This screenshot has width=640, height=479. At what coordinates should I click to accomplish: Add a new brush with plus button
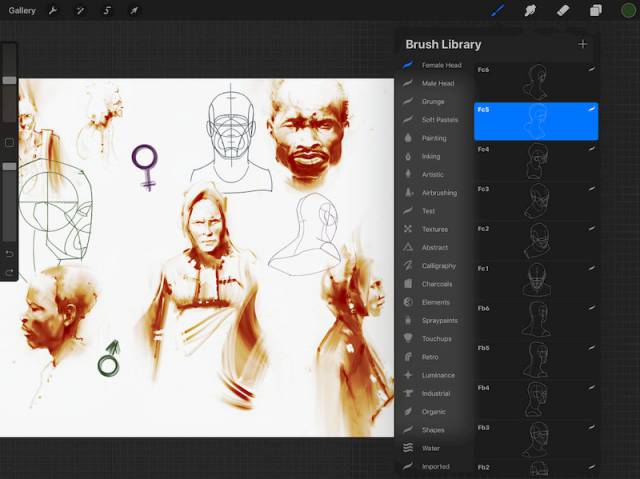click(582, 44)
